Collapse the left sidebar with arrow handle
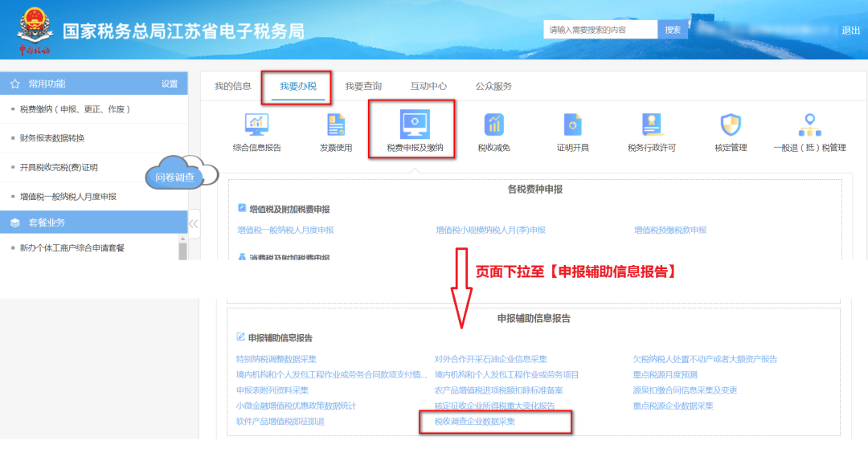The width and height of the screenshot is (868, 449). pyautogui.click(x=193, y=223)
